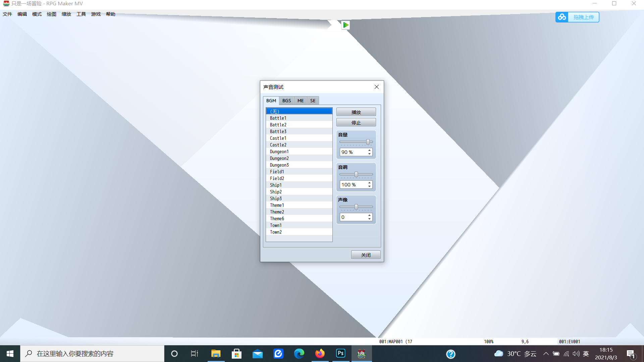644x362 pixels.
Task: Select the BGM tab
Action: click(271, 101)
